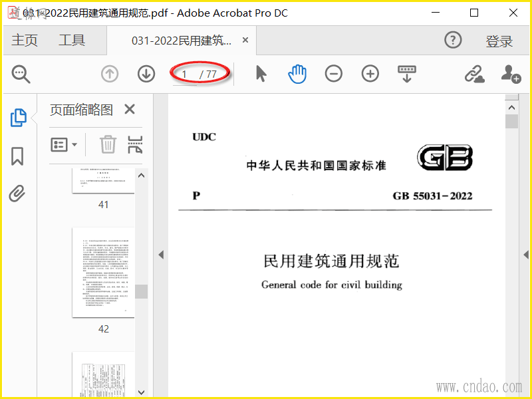Click thumbnail panel scroll down arrow
This screenshot has width=532, height=399.
click(x=142, y=392)
